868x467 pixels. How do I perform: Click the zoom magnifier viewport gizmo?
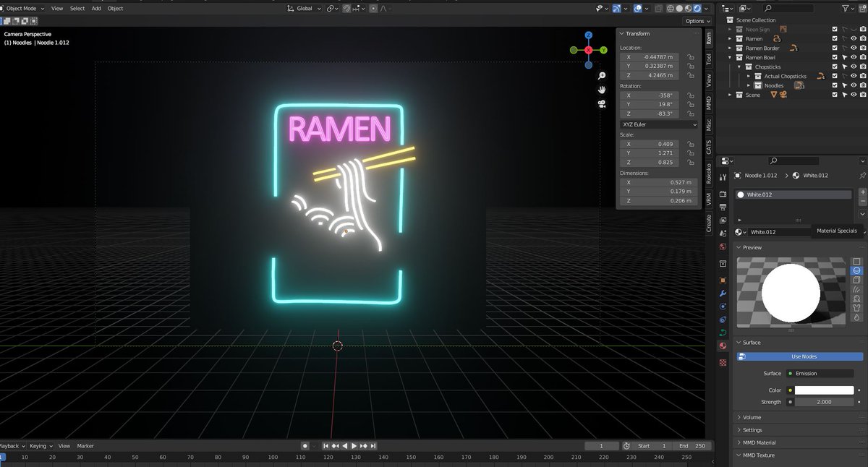click(602, 76)
